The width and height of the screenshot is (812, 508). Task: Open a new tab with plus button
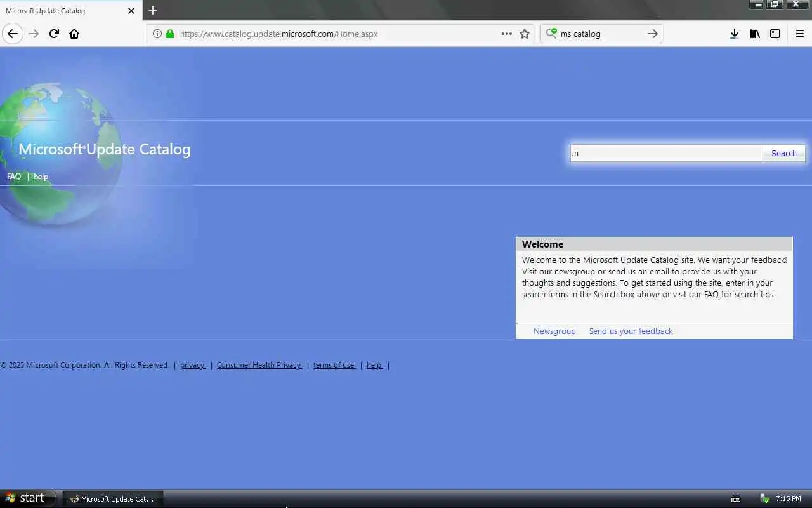(153, 10)
